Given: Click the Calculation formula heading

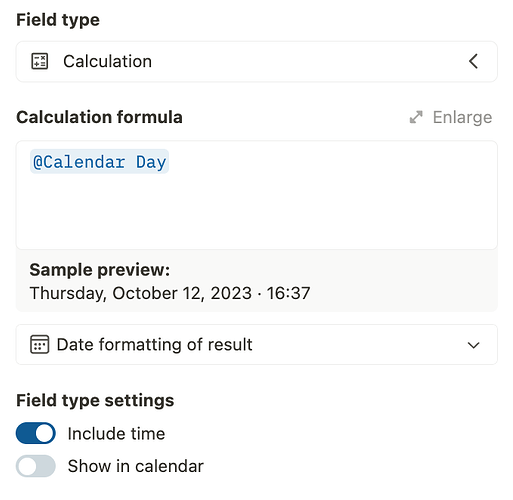Looking at the screenshot, I should pyautogui.click(x=99, y=117).
